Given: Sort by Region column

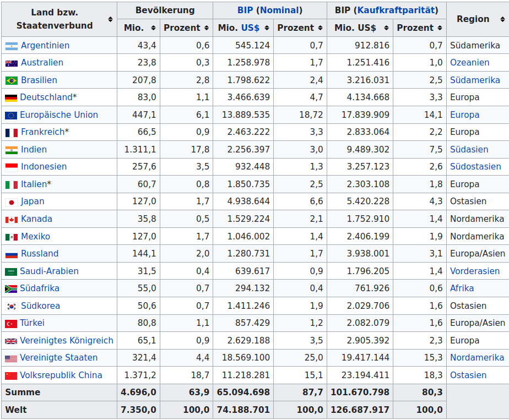Looking at the screenshot, I should pos(502,19).
